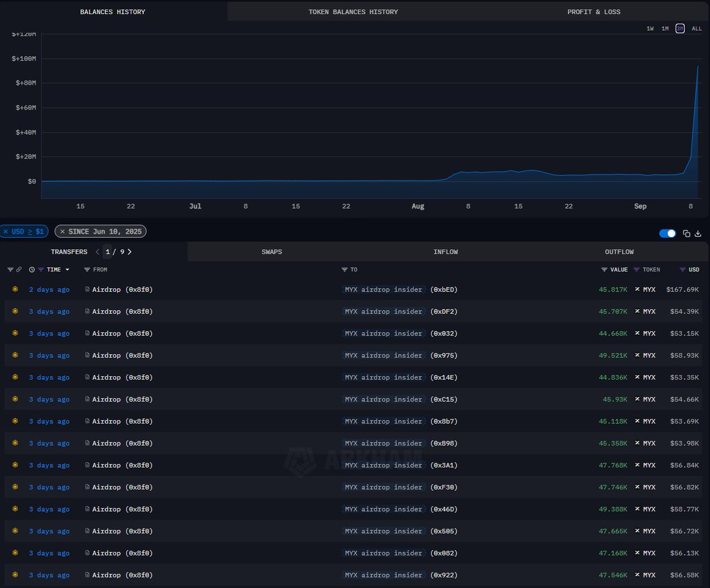710x588 pixels.
Task: Open the '2 days ago' transaction link
Action: click(49, 289)
